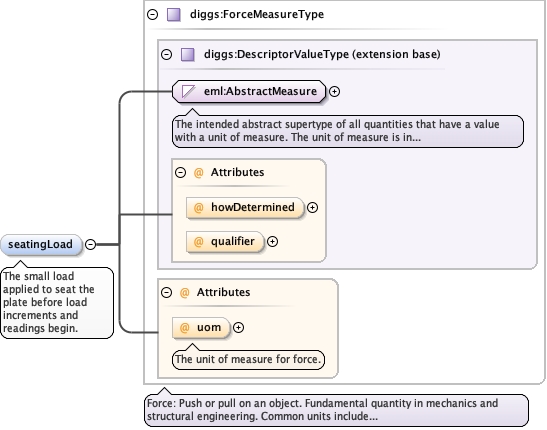547x430 pixels.
Task: Collapse the diggs:ForceMeasureType group
Action: click(x=152, y=15)
